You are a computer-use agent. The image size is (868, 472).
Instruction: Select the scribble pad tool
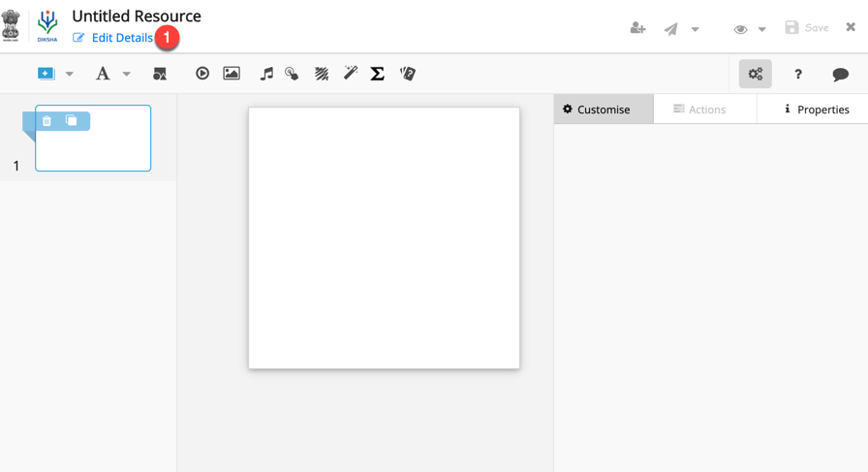click(322, 74)
